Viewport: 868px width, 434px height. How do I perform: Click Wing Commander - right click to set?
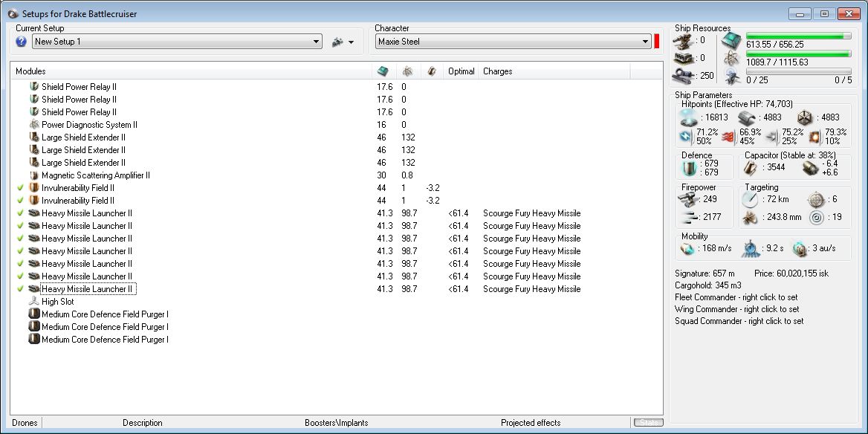736,309
